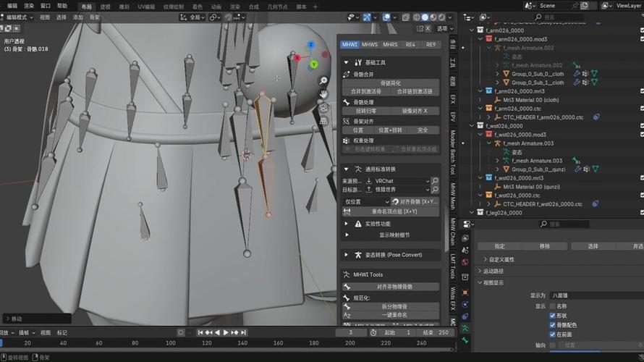This screenshot has width=644, height=362.
Task: Click jump to start playback icon
Action: (200, 332)
